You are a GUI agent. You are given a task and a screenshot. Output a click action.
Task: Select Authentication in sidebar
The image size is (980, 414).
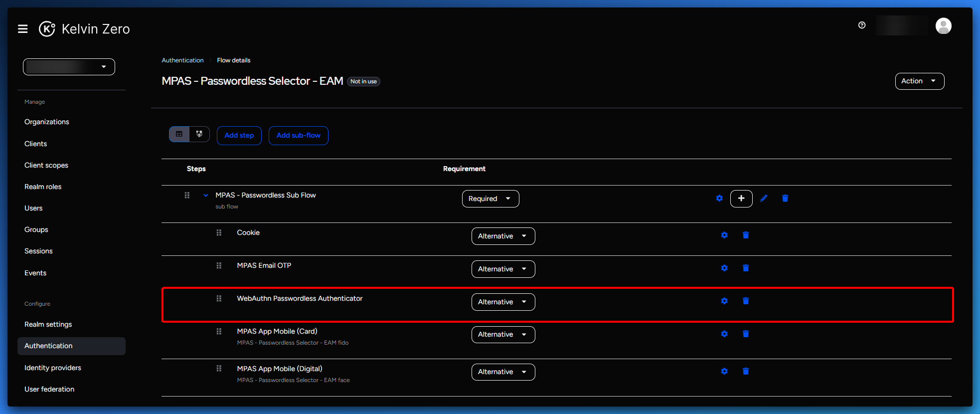71,346
